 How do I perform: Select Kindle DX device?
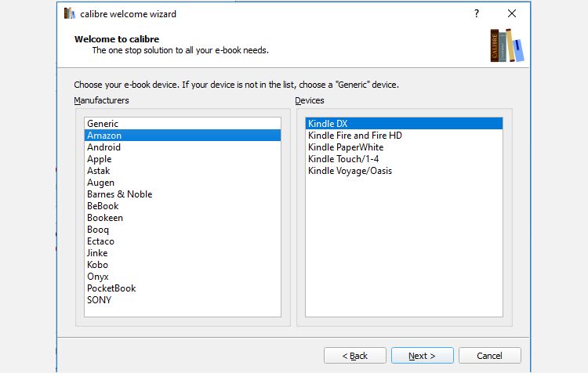404,124
